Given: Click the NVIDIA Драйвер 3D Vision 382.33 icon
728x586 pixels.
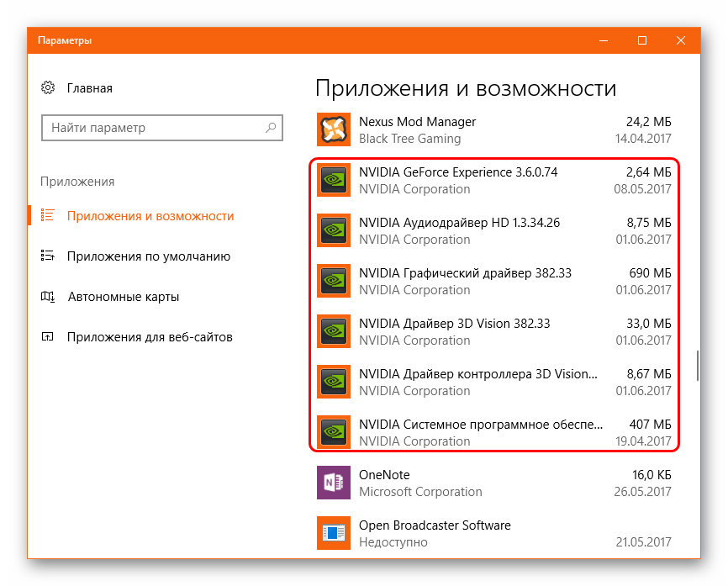Looking at the screenshot, I should 334,331.
